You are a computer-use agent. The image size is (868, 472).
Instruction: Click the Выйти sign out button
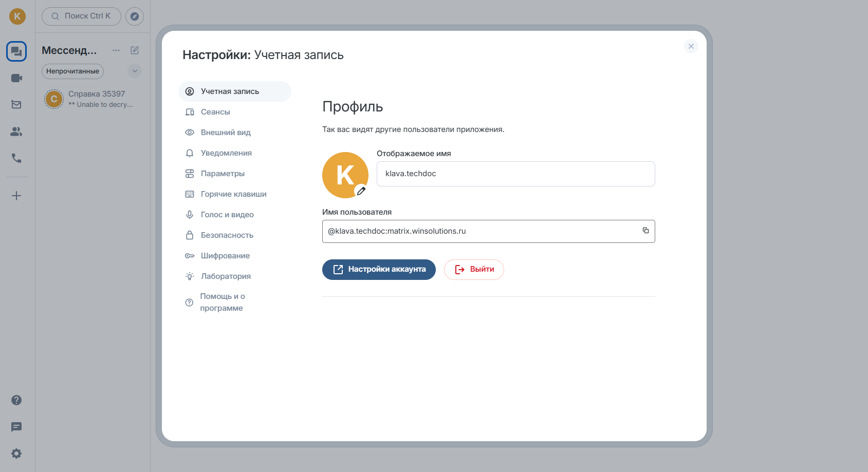tap(474, 270)
